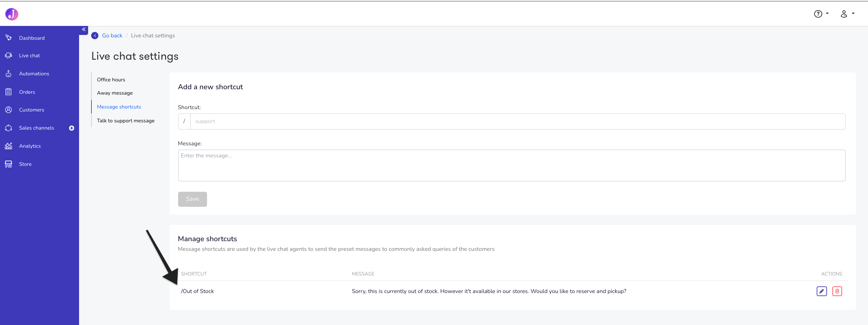Screen dimensions: 868x325
Task: Focus the Shortcut input field
Action: [x=518, y=121]
